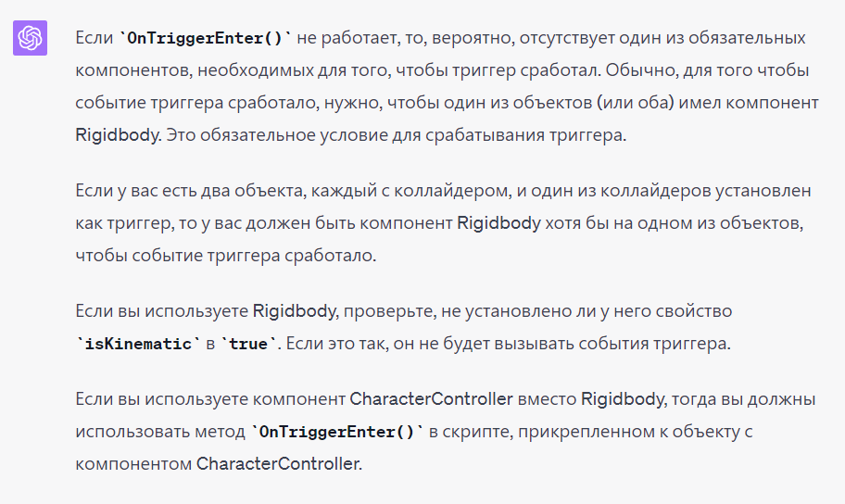Image resolution: width=845 pixels, height=504 pixels.
Task: Click CharacterController after 'используете компонент'
Action: tap(431, 399)
